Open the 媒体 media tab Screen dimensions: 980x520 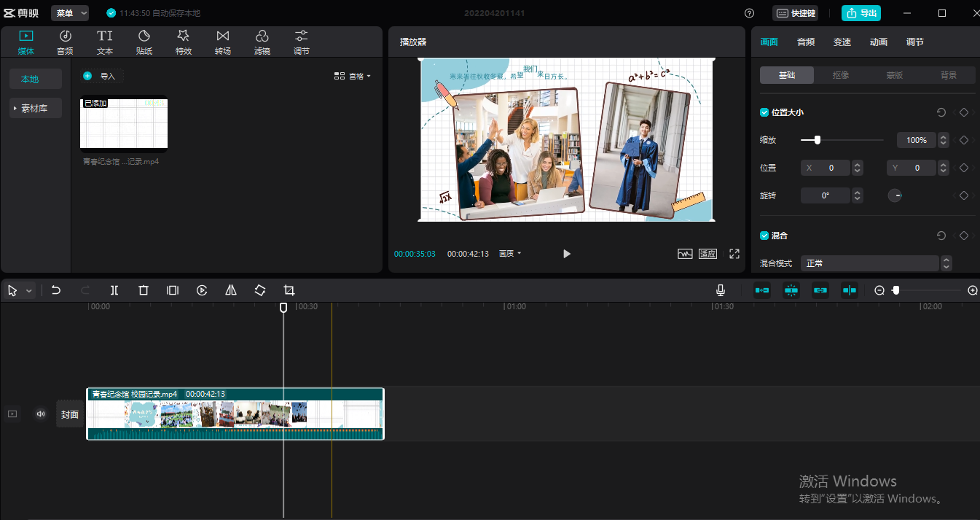pyautogui.click(x=26, y=42)
